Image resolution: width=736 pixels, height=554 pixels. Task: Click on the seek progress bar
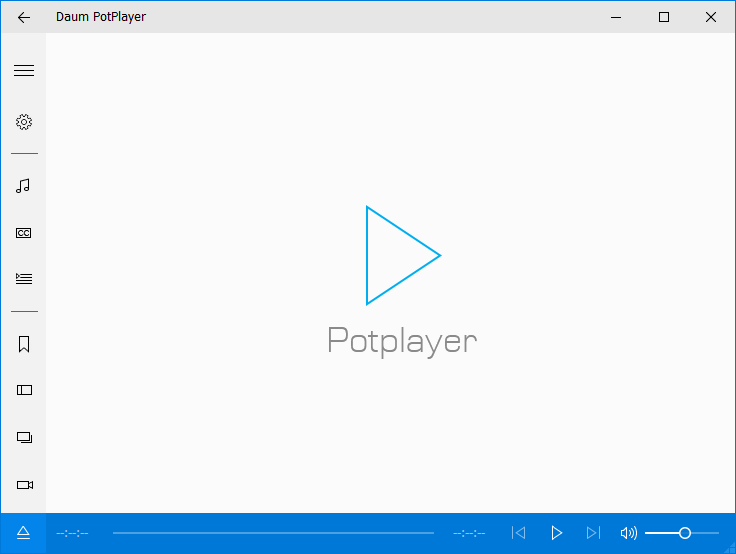[x=273, y=533]
